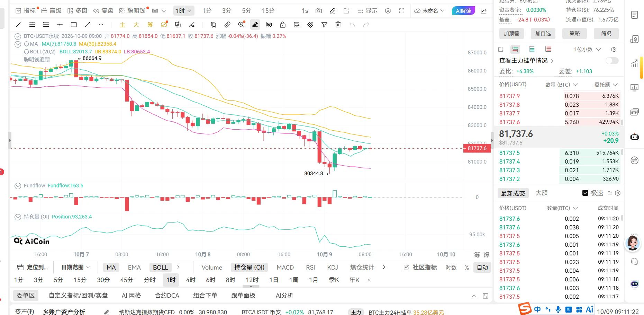Click the lock drawings icon
The width and height of the screenshot is (644, 315).
[x=283, y=25]
